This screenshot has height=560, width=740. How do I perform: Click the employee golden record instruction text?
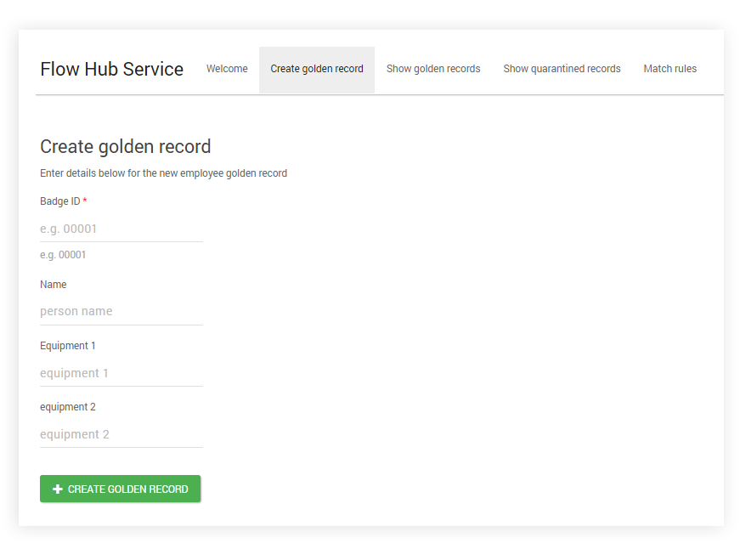163,173
